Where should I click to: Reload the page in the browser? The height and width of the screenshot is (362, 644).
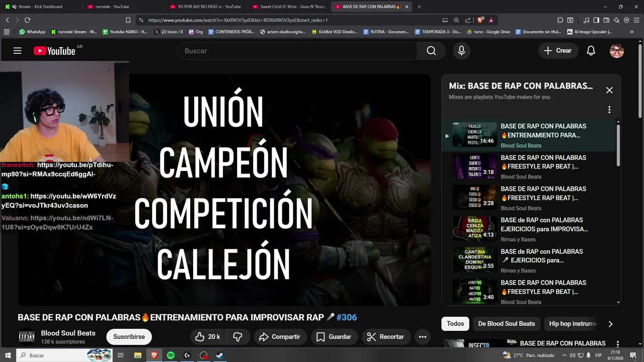point(27,20)
